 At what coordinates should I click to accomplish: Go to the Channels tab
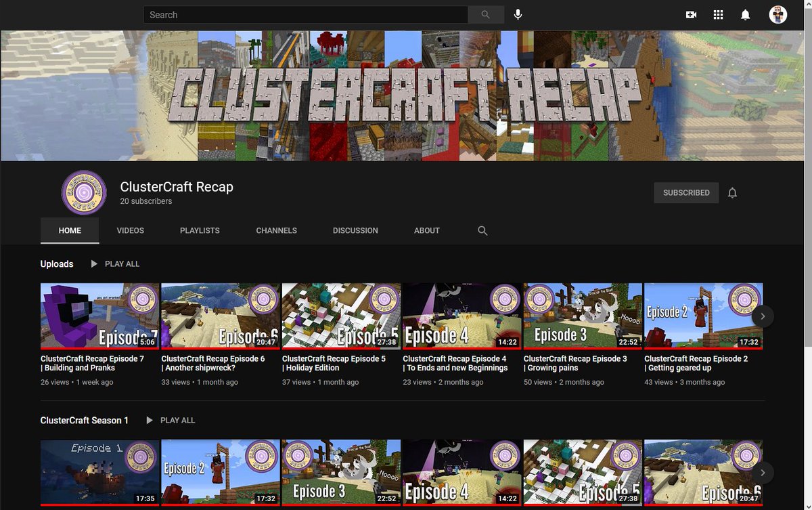coord(276,230)
